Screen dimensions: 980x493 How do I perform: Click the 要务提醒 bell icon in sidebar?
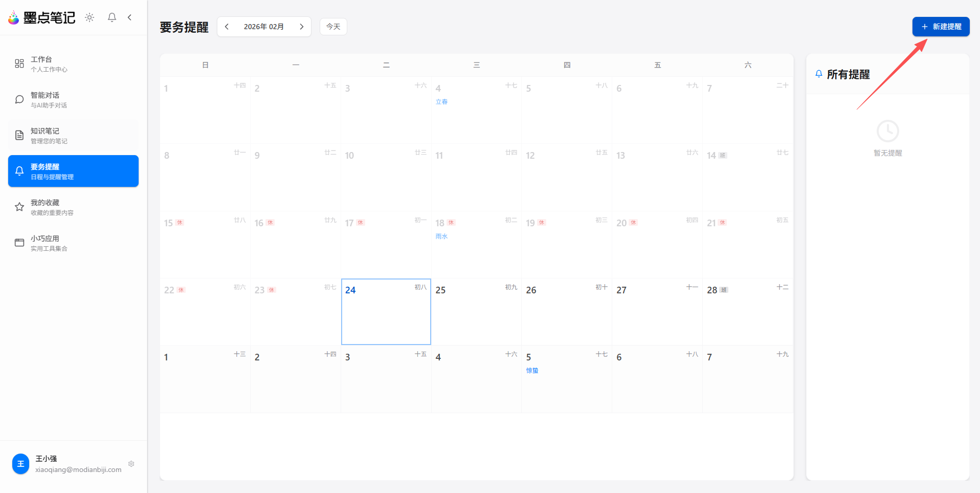(19, 171)
